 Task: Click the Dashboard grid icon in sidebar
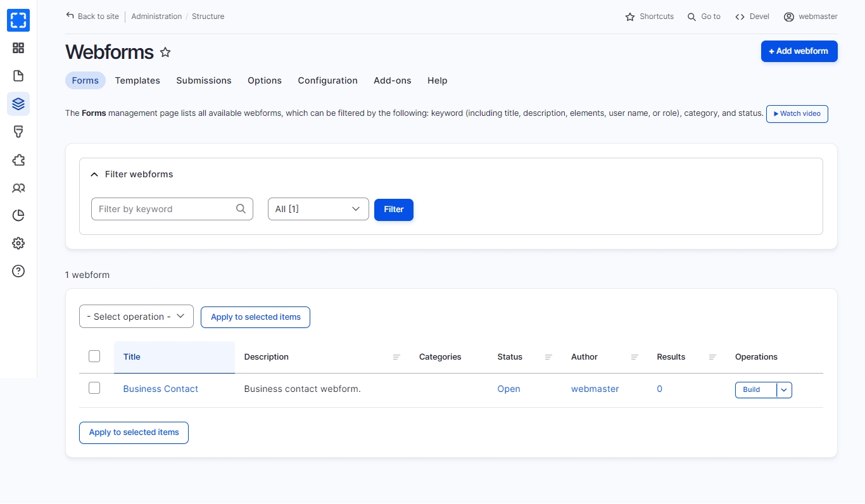pos(18,48)
